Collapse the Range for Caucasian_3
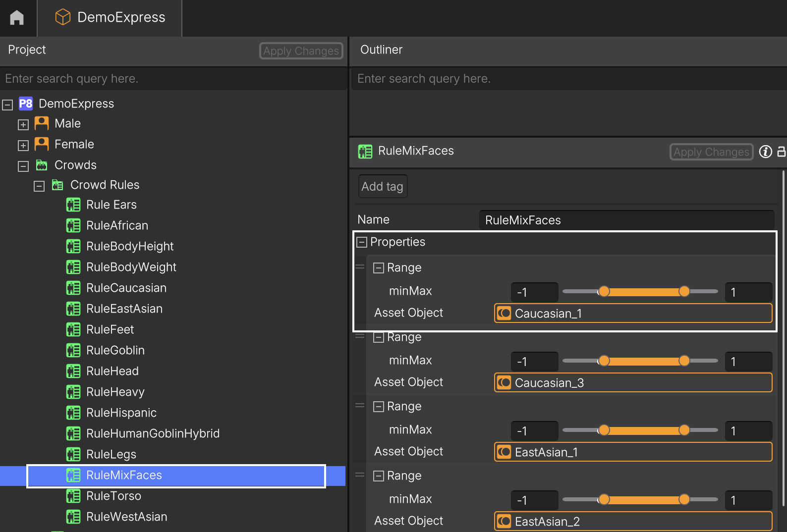The width and height of the screenshot is (787, 532). pos(379,337)
